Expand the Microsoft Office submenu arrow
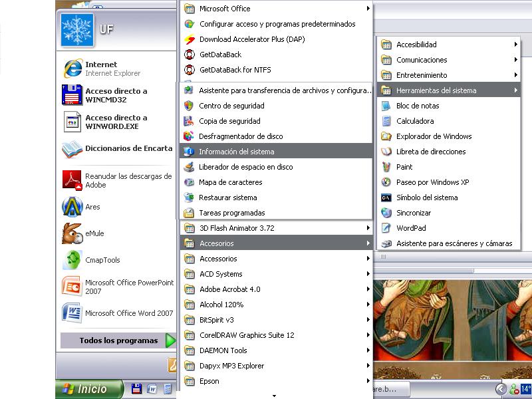 (368, 9)
